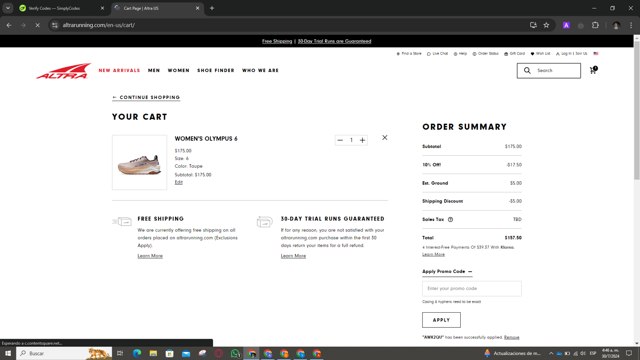Viewport: 640px width, 360px height.
Task: Open the Wish List
Action: [x=540, y=53]
